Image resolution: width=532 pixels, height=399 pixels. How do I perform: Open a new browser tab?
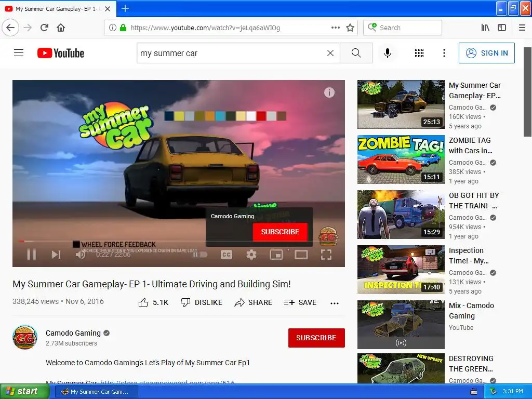pyautogui.click(x=125, y=8)
